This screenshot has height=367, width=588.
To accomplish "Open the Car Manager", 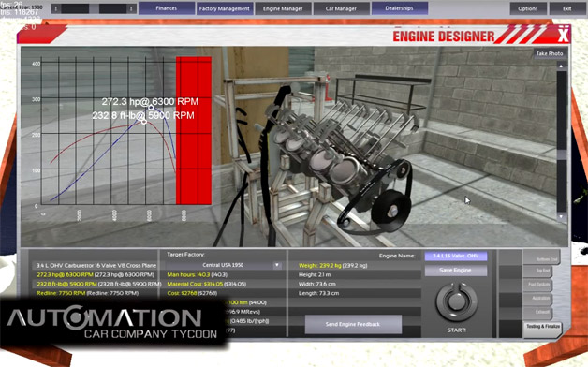I will point(341,8).
